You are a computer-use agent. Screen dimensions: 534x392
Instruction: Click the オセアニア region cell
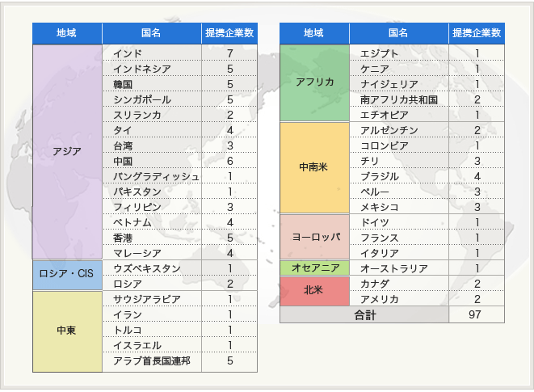coord(314,268)
